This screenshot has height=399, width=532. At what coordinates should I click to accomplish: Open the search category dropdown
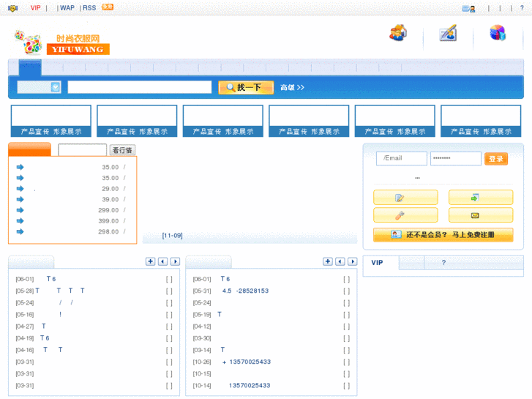coord(39,87)
